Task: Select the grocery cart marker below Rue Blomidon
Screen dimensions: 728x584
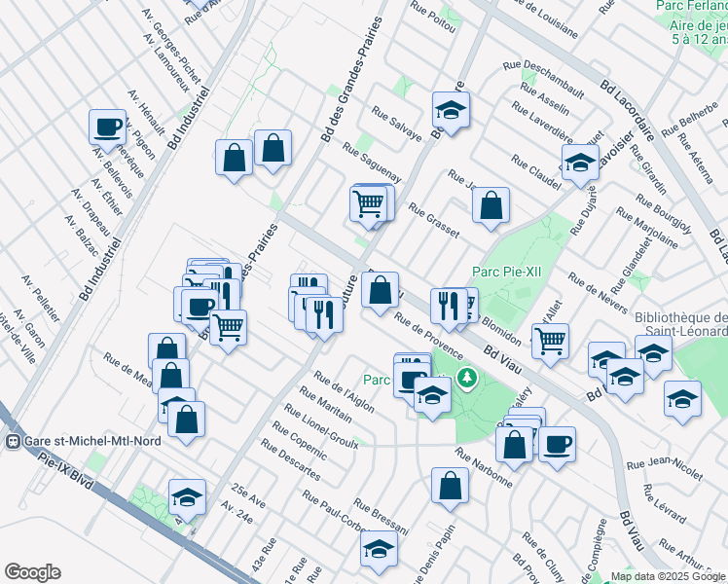Action: tap(550, 343)
